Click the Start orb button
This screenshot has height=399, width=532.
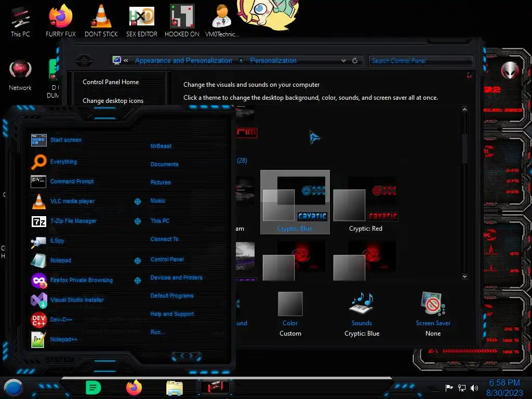pyautogui.click(x=13, y=388)
